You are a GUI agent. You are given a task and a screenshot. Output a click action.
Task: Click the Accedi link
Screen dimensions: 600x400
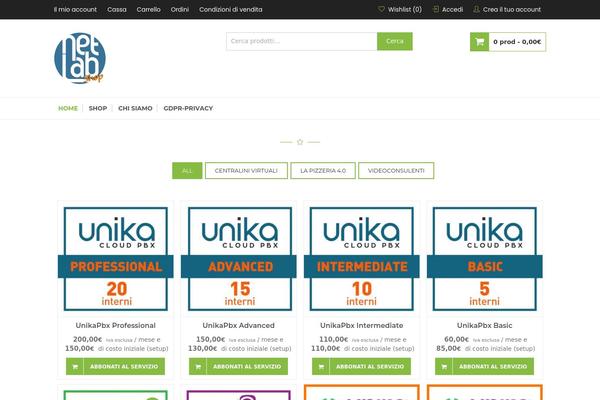[452, 9]
